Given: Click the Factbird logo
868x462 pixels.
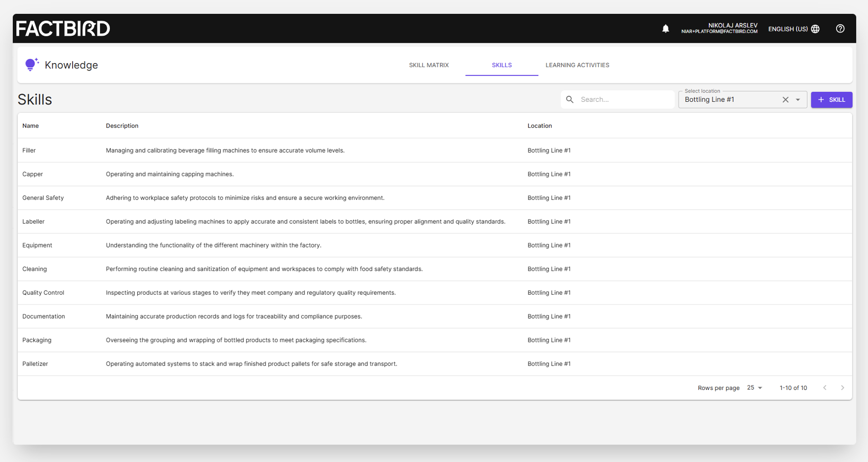Looking at the screenshot, I should tap(63, 28).
